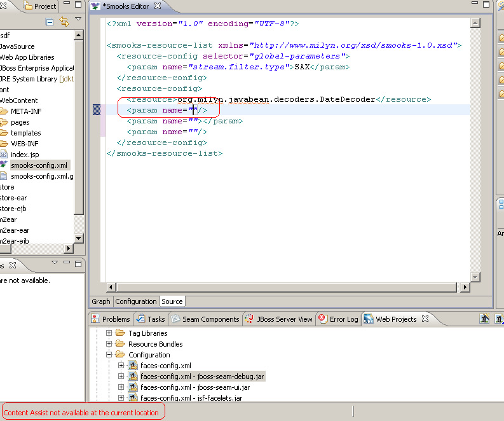Click the Collapse All icon in Project panel
This screenshot has width=504, height=421.
point(50,22)
